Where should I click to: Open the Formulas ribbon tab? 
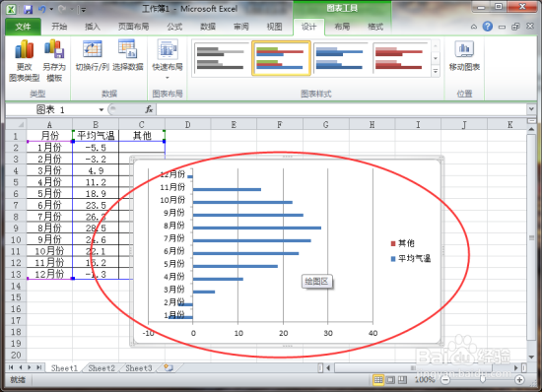(x=174, y=27)
